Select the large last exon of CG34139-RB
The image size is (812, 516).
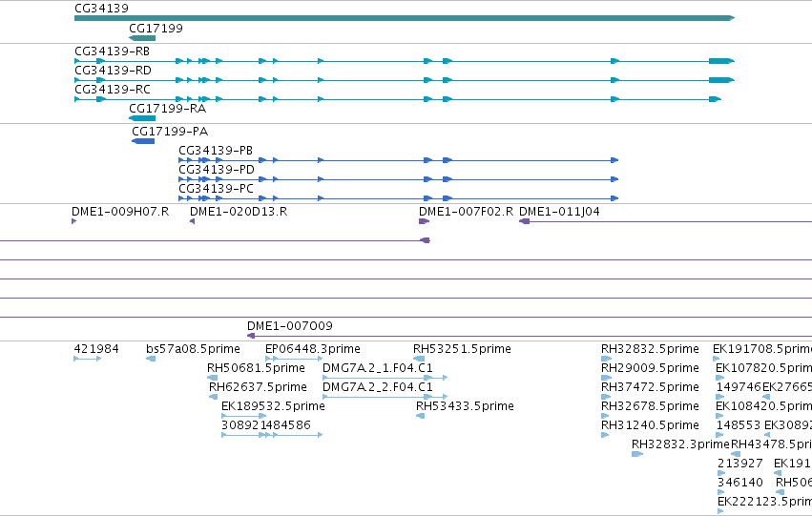[x=721, y=61]
